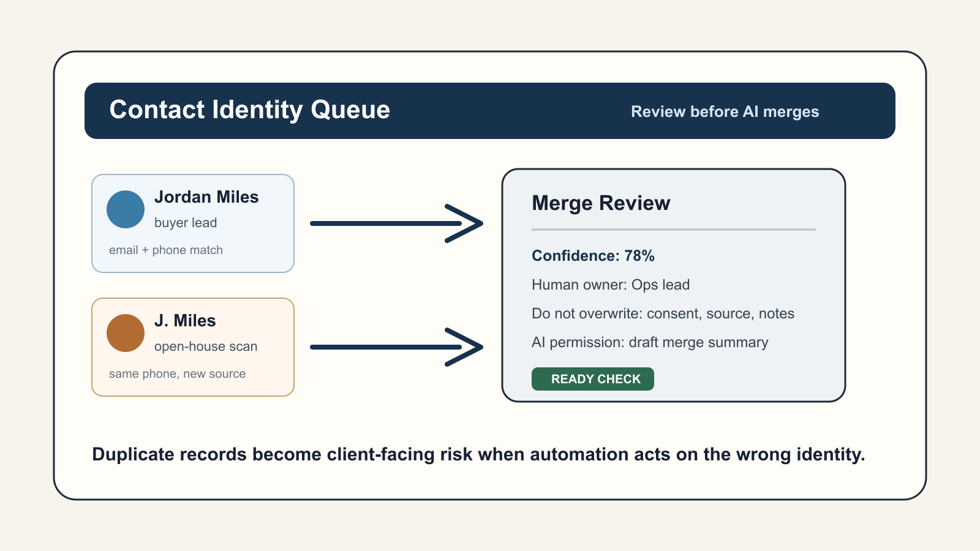980x551 pixels.
Task: Click the 'Human owner: Ops lead' line
Action: (611, 285)
